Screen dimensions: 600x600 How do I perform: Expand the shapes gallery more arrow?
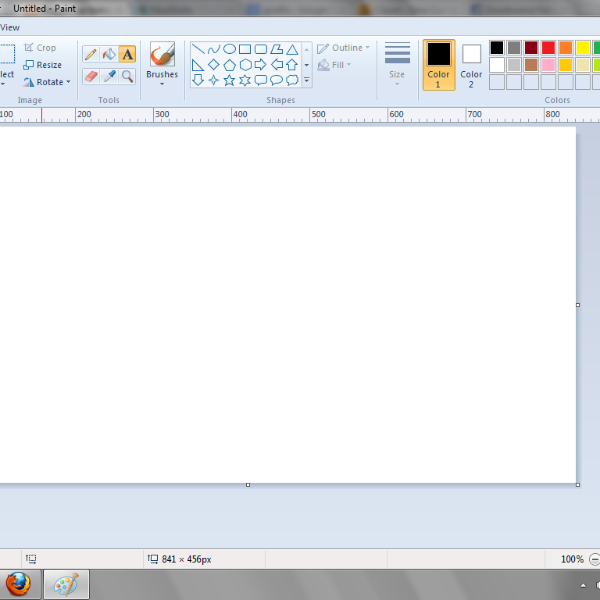click(307, 80)
